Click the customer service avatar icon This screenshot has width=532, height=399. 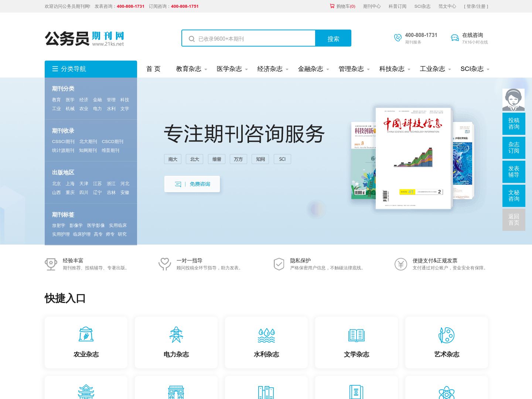pos(514,100)
